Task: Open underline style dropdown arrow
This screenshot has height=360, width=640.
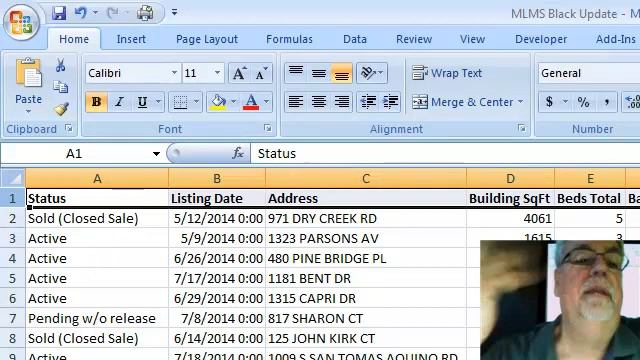Action: coord(158,102)
